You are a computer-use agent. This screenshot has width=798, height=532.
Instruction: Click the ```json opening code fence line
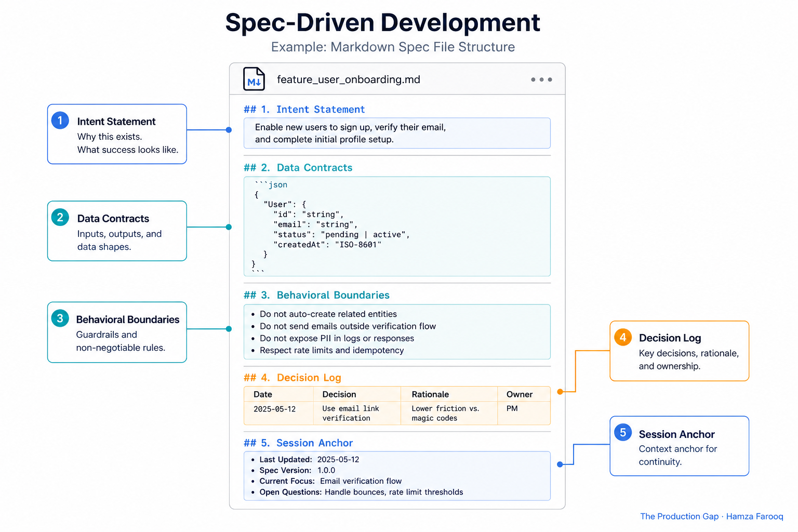[271, 184]
